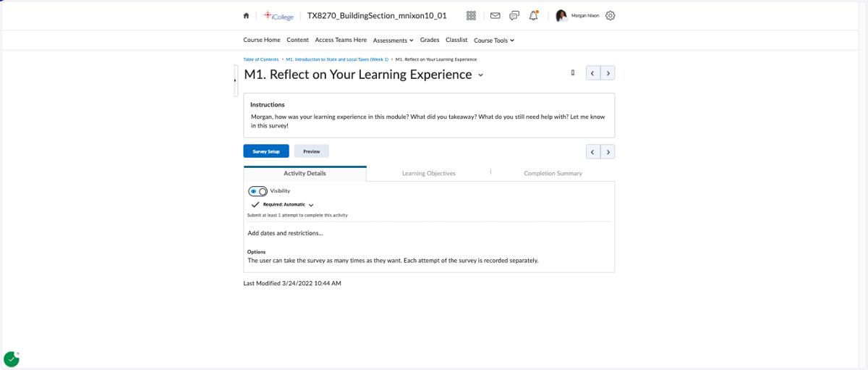The width and height of the screenshot is (868, 370).
Task: Click the green checkmark badge in the corner
Action: click(x=12, y=358)
